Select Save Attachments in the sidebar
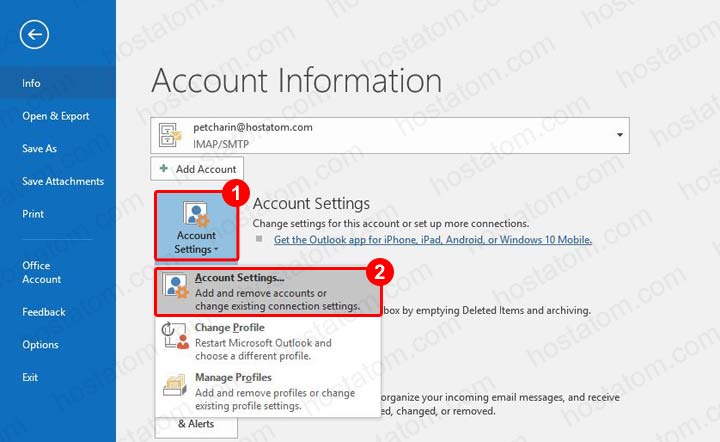Image resolution: width=720 pixels, height=442 pixels. pyautogui.click(x=63, y=181)
